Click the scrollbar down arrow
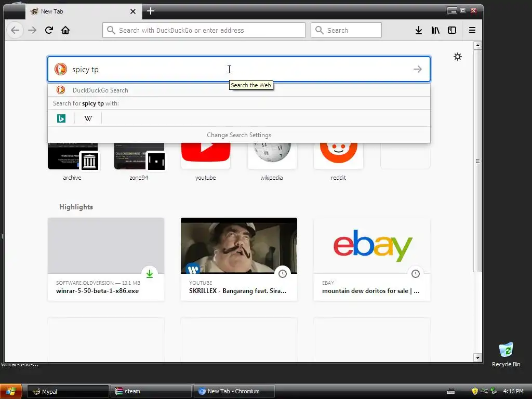 [478, 357]
